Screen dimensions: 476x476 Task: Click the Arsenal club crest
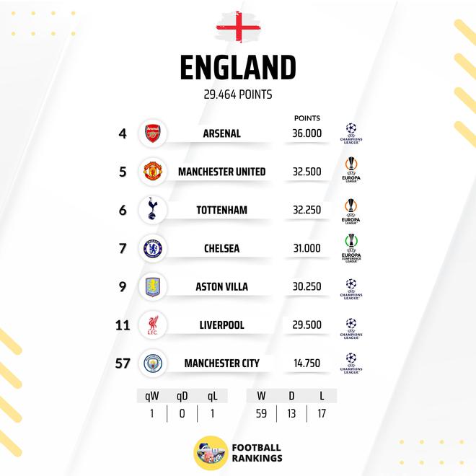coord(153,133)
